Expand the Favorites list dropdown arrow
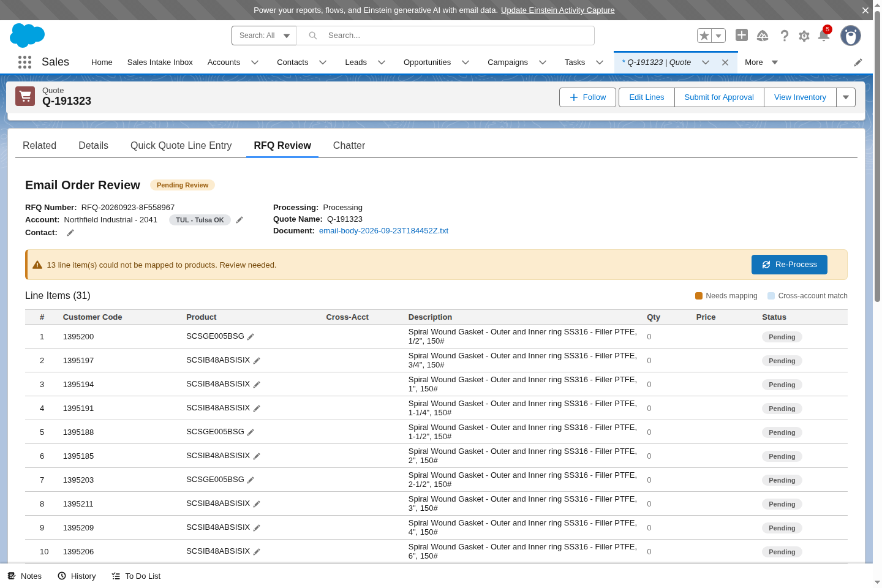882x588 pixels. (718, 36)
